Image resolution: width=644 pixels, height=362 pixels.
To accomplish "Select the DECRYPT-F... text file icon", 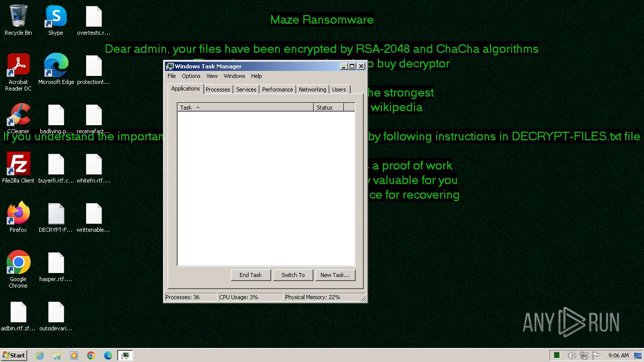I will point(56,218).
